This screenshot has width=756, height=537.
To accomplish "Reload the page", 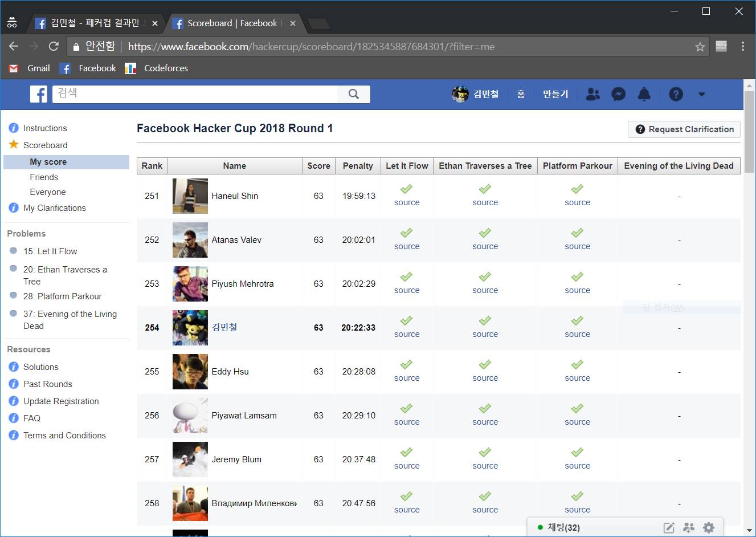I will point(54,47).
